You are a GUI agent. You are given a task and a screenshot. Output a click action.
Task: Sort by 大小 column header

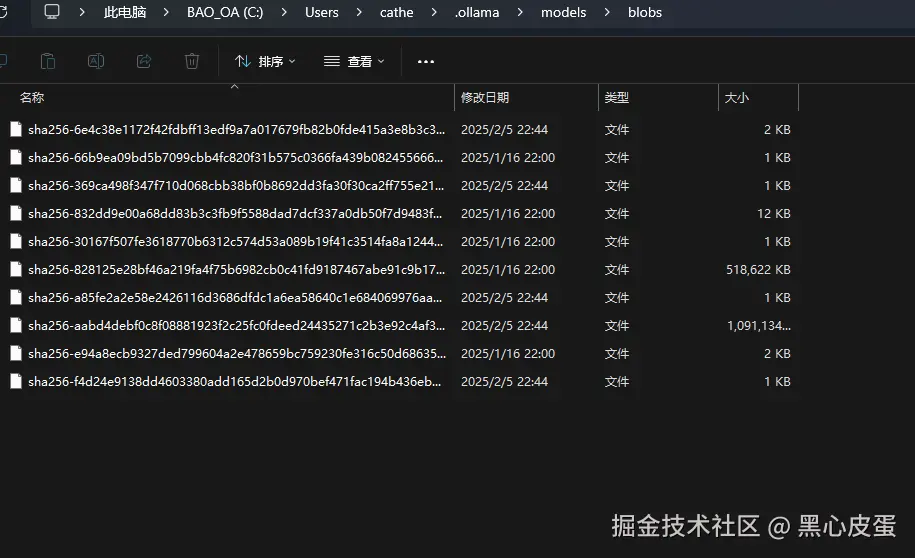click(736, 97)
